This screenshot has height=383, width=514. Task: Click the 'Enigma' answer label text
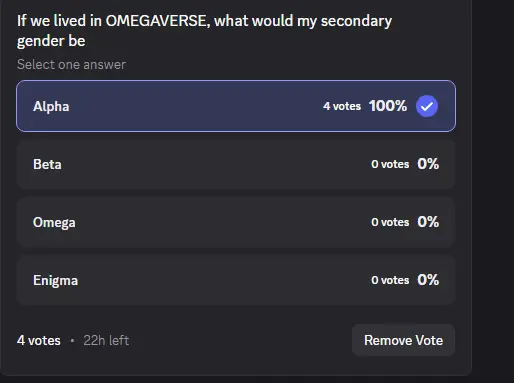(x=55, y=281)
